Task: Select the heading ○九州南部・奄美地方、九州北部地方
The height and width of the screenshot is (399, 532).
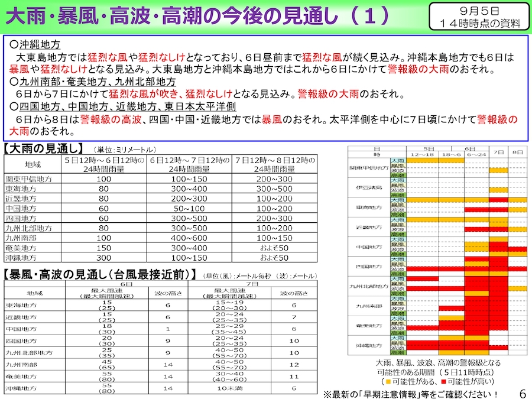Action: pyautogui.click(x=93, y=82)
